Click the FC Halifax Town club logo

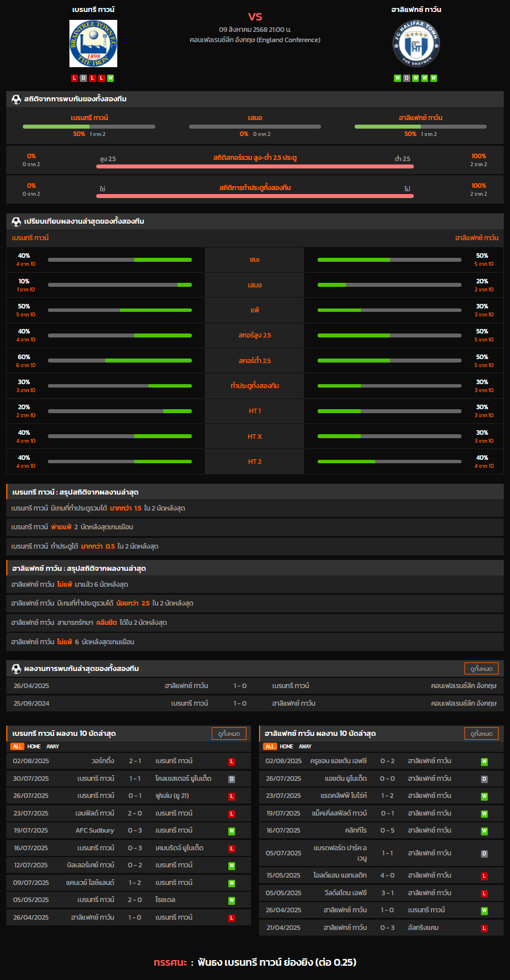point(416,44)
